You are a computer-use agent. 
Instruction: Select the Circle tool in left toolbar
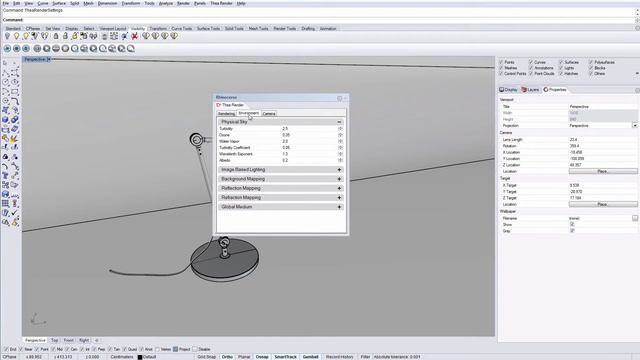pos(5,82)
